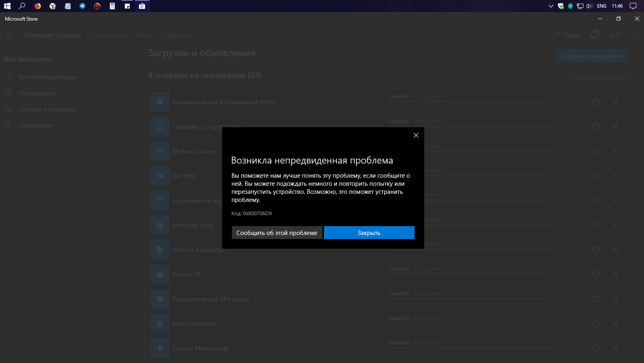644x363 pixels.
Task: Select Скачивания in library sidebar
Action: (36, 125)
